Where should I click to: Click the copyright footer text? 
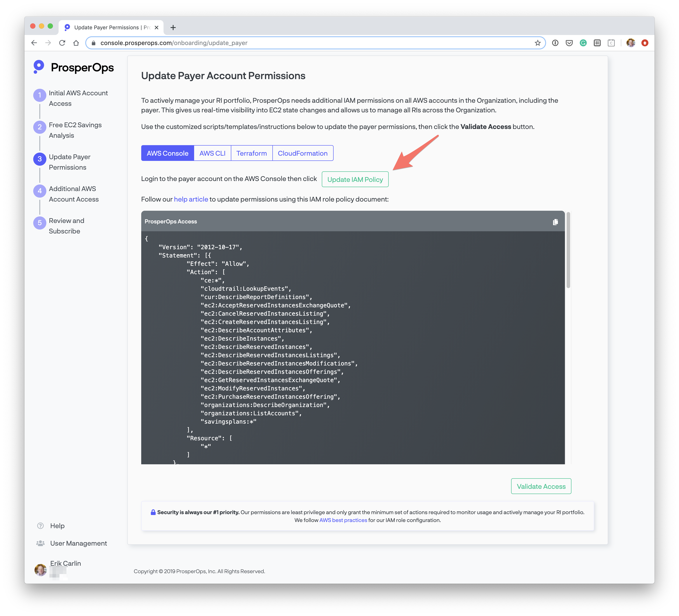(x=199, y=572)
